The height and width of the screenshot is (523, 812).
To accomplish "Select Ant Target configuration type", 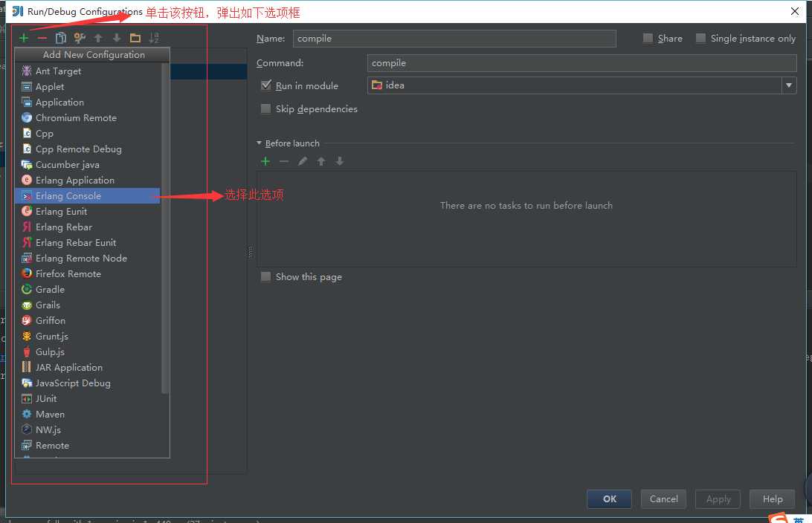I will 88,71.
